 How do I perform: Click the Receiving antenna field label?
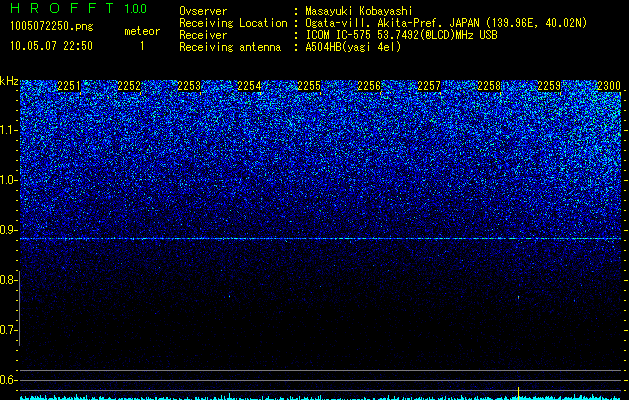pos(230,47)
